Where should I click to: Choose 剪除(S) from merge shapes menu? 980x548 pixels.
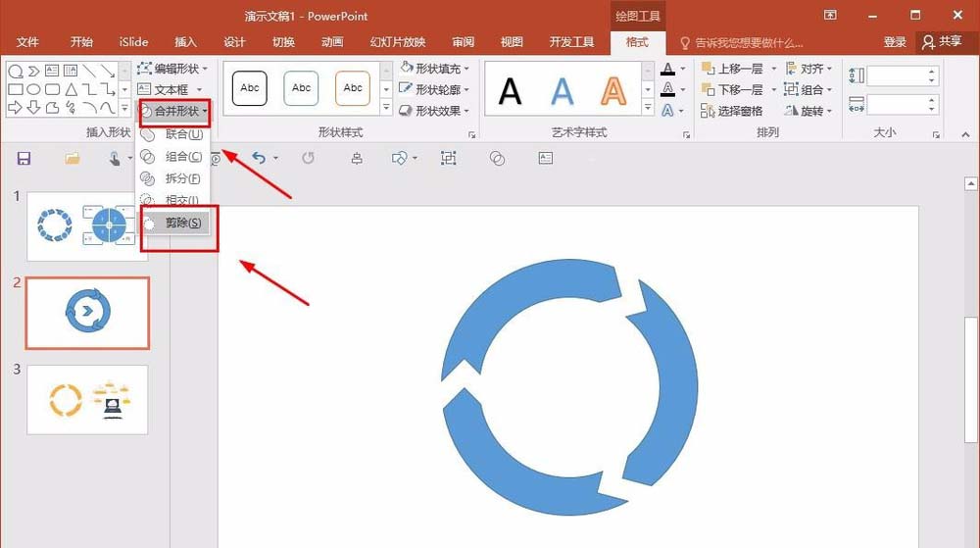pyautogui.click(x=174, y=223)
